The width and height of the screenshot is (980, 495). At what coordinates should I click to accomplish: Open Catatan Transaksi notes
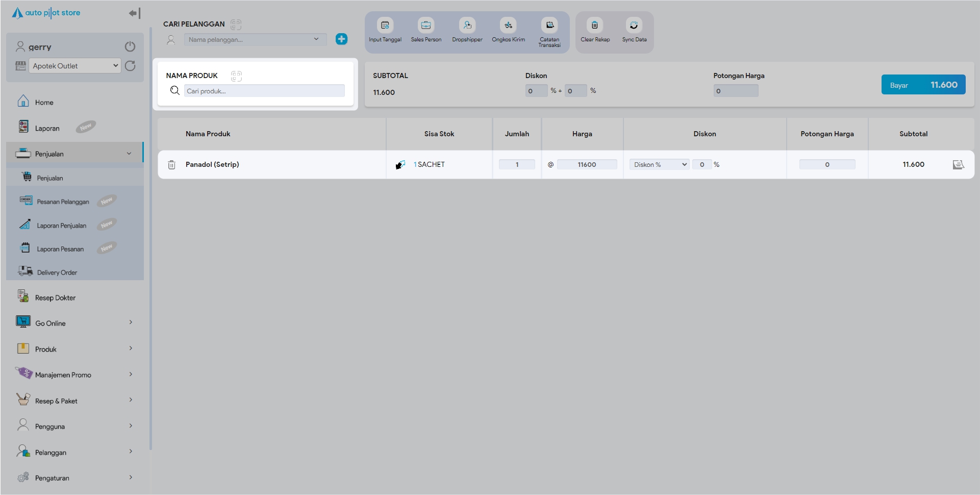click(549, 26)
